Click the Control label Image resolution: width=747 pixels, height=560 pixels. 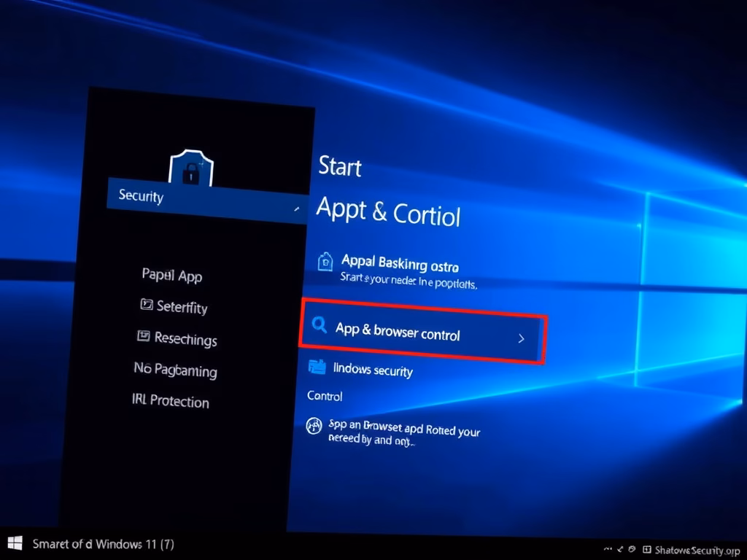coord(325,396)
